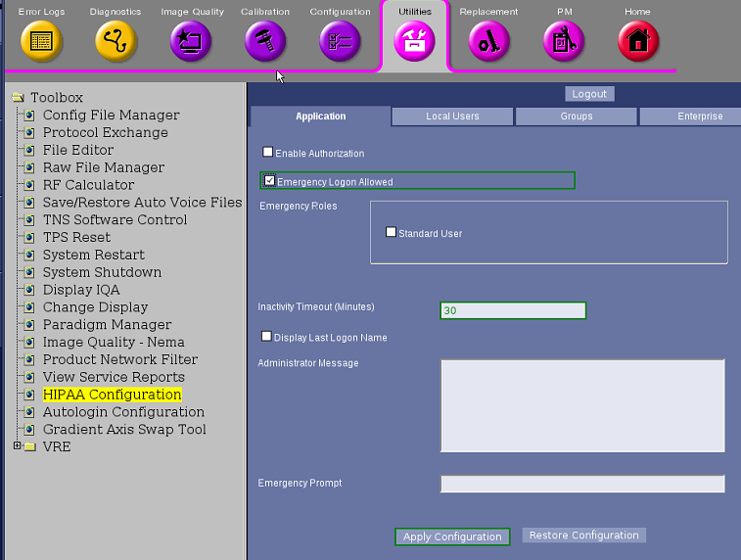
Task: Click the Logout button
Action: click(x=589, y=94)
